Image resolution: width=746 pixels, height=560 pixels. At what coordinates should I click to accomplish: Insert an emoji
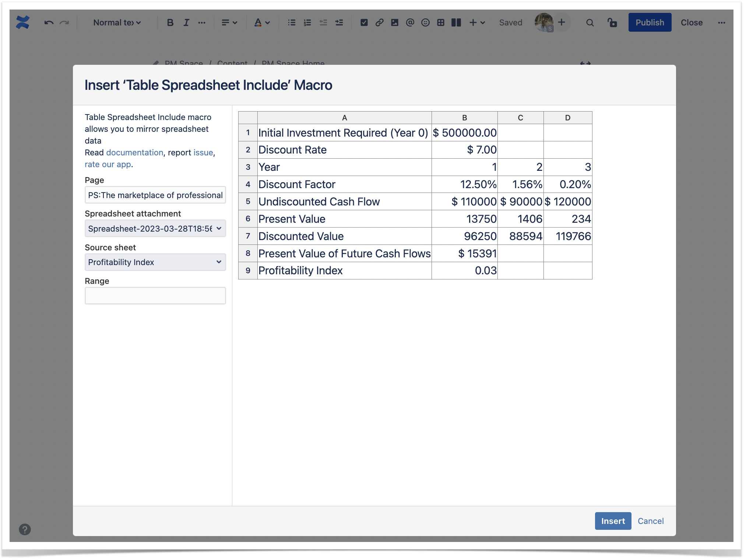click(425, 23)
